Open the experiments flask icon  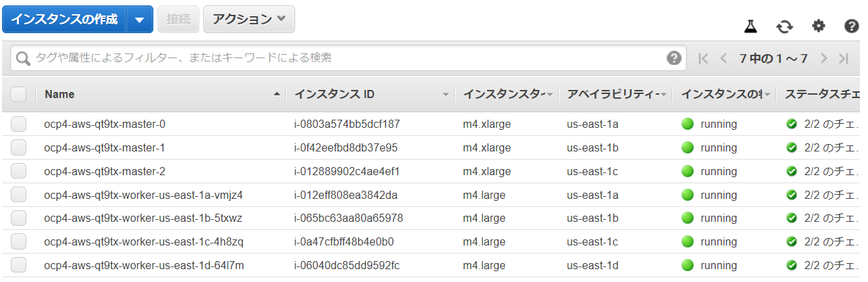coord(750,26)
